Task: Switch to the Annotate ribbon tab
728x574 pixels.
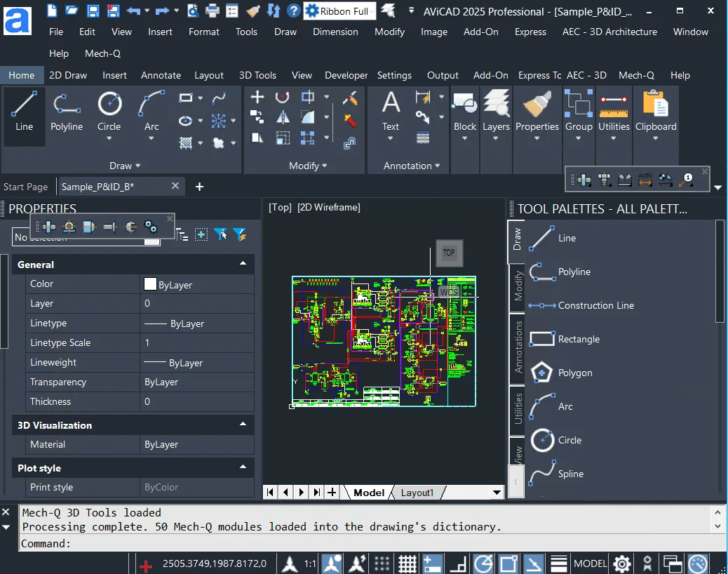Action: click(x=161, y=75)
